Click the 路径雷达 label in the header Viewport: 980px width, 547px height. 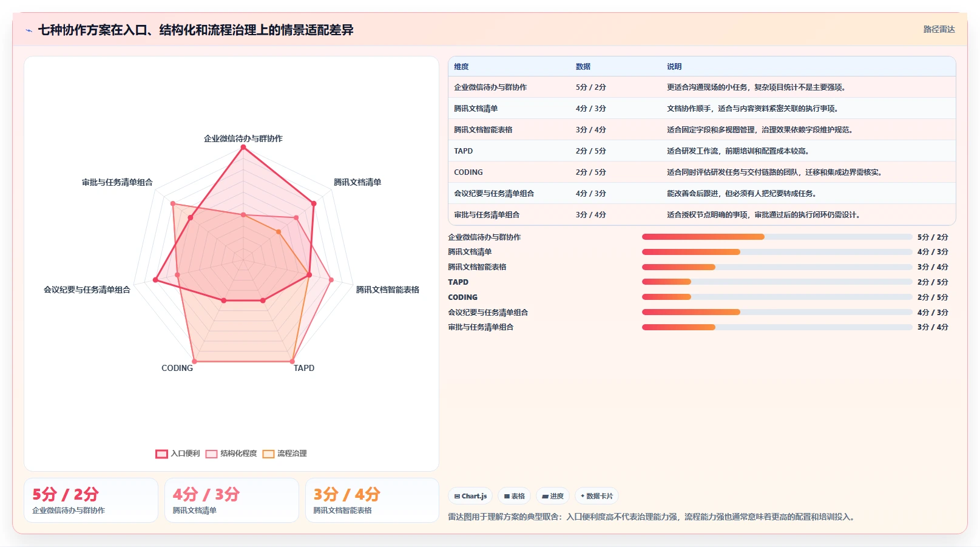click(x=939, y=29)
